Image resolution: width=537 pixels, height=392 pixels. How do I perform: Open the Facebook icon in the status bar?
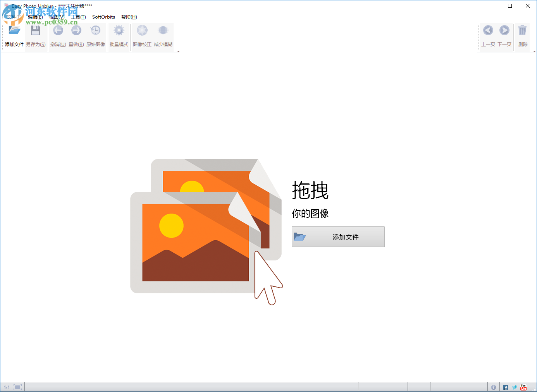coord(505,387)
